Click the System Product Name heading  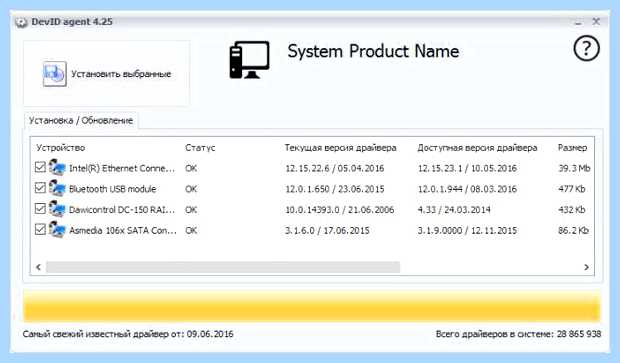[x=373, y=52]
